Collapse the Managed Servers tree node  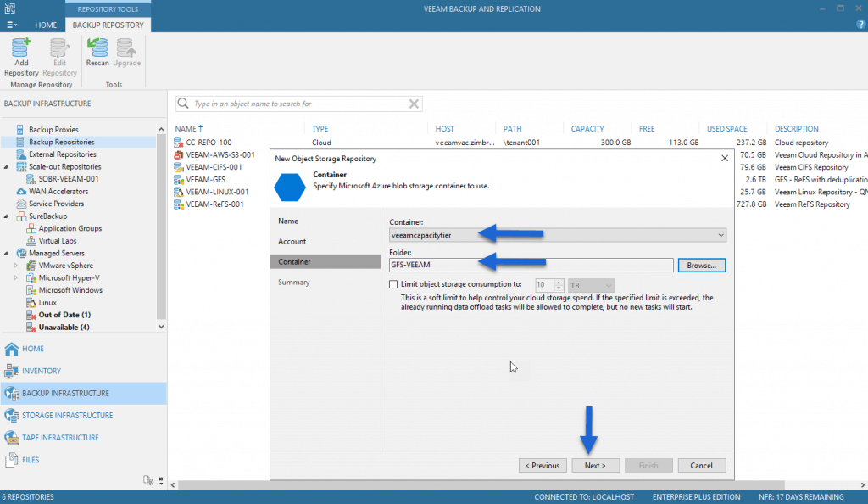[6, 253]
